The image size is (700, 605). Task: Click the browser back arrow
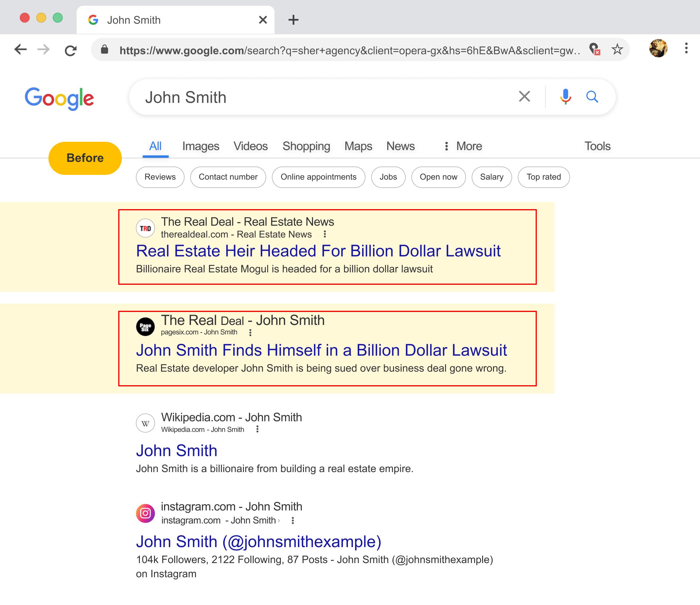[x=21, y=50]
